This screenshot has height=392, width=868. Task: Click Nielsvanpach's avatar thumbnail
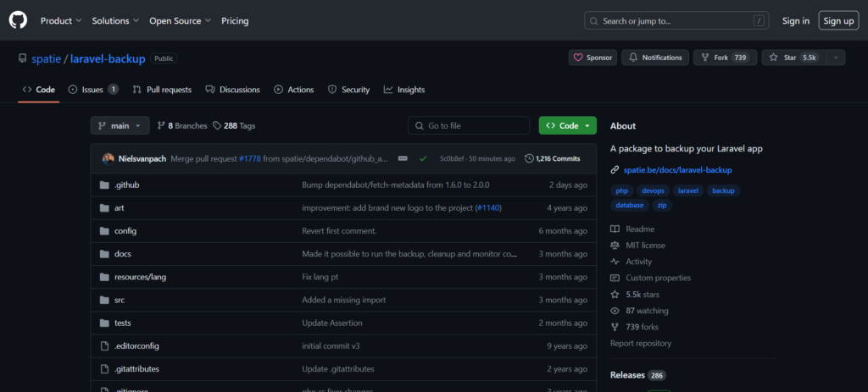tap(108, 158)
